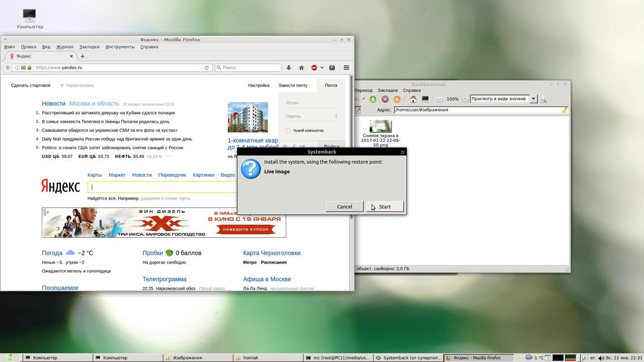Screen dimensions: 644x362
Task: Click the Завести почту link
Action: 293,85
